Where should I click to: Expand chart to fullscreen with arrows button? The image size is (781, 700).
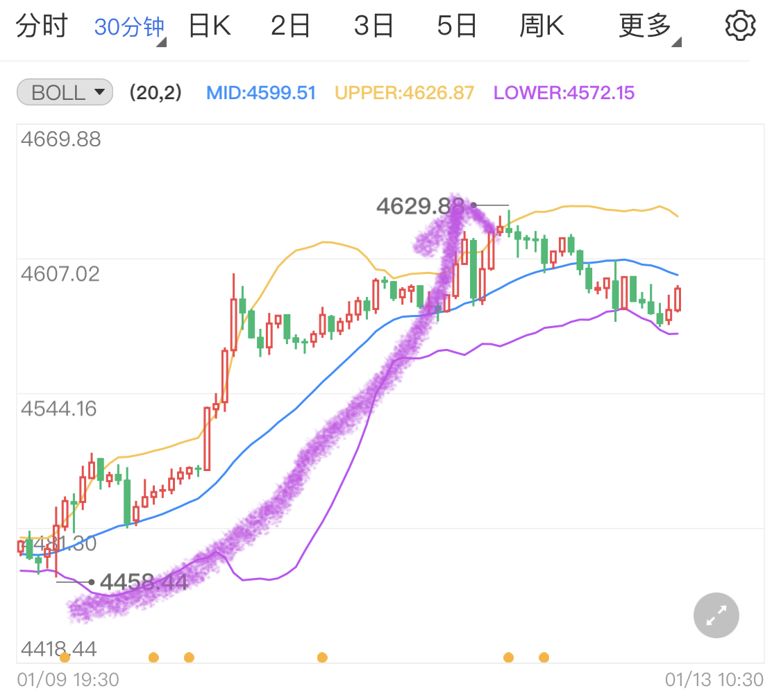tap(716, 615)
